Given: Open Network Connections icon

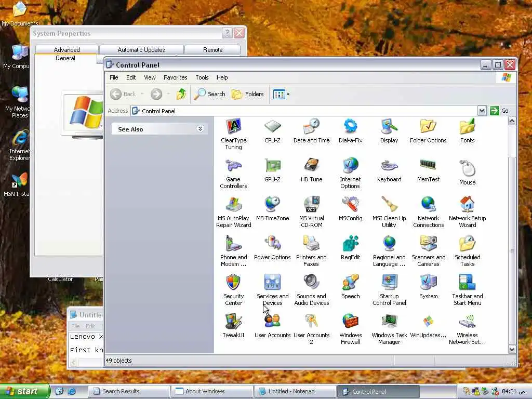Looking at the screenshot, I should pos(428,212).
